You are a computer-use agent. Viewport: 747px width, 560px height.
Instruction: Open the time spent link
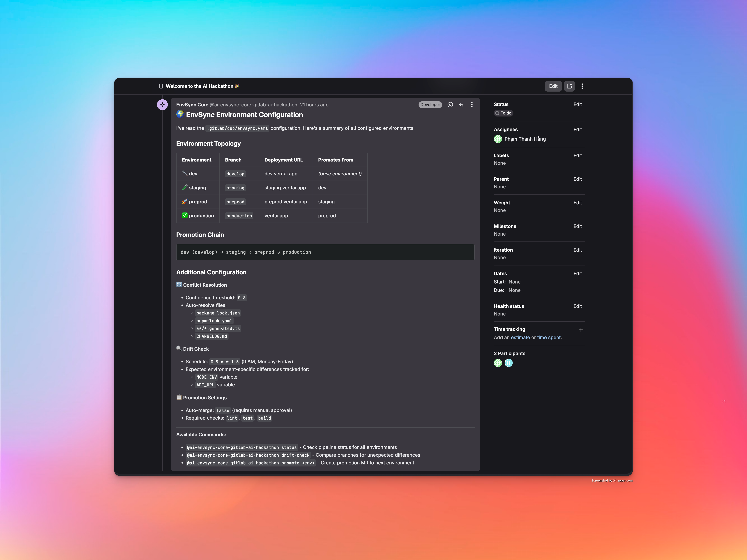tap(549, 338)
